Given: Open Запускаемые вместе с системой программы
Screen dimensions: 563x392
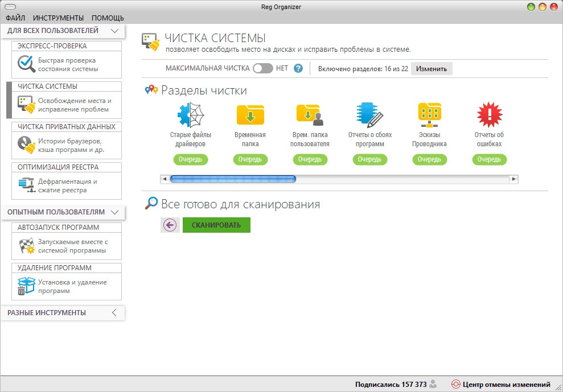Looking at the screenshot, I should click(73, 246).
